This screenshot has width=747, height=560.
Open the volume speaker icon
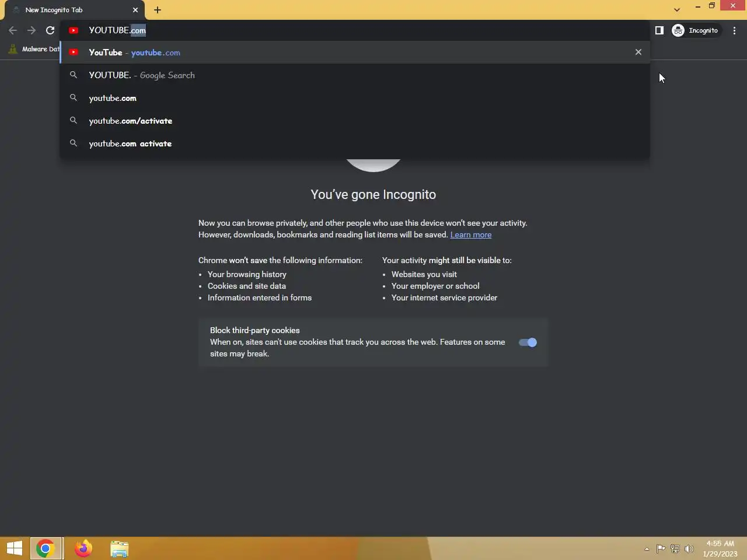(x=689, y=549)
